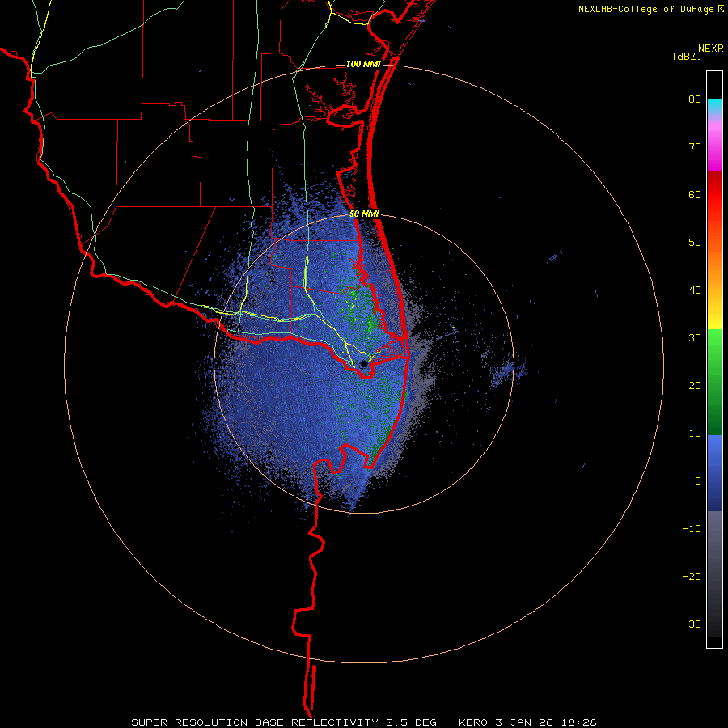Image resolution: width=728 pixels, height=728 pixels.
Task: Click the -20 value on dBZ scale
Action: coord(692,576)
